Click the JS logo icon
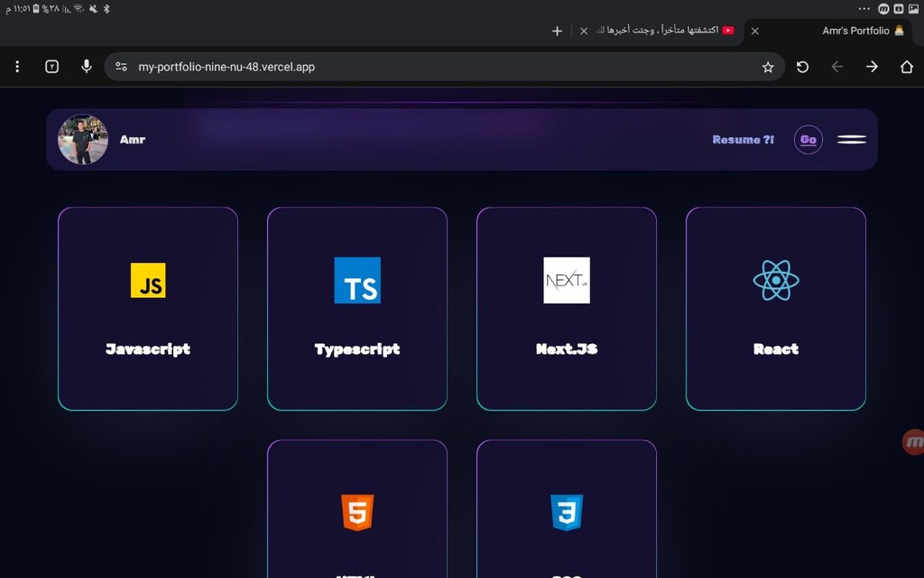The height and width of the screenshot is (578, 924). 148,280
